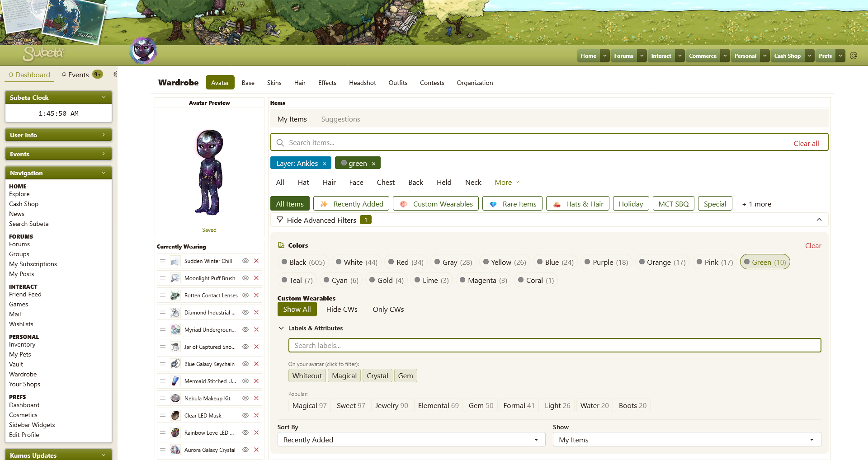The height and width of the screenshot is (460, 868).
Task: Expand the More layer categories menu
Action: click(x=507, y=183)
